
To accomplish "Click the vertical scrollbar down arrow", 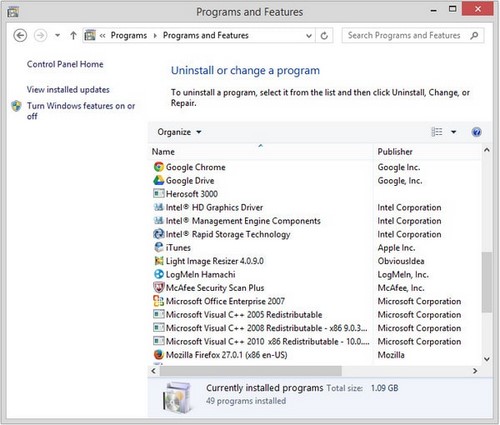I will [x=487, y=359].
